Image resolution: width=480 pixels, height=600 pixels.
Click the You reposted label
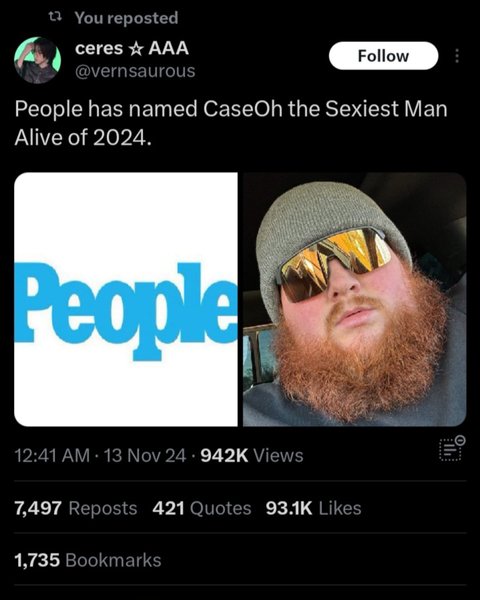[x=126, y=18]
